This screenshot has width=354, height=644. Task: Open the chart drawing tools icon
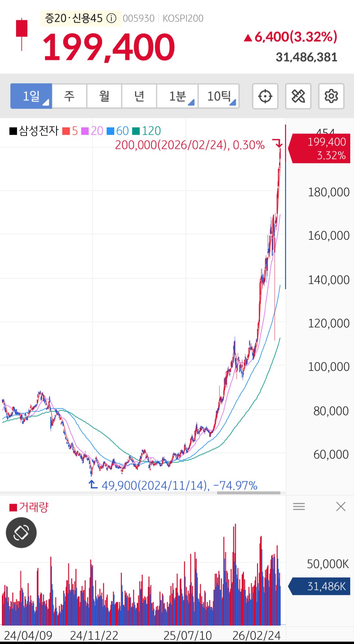[298, 96]
